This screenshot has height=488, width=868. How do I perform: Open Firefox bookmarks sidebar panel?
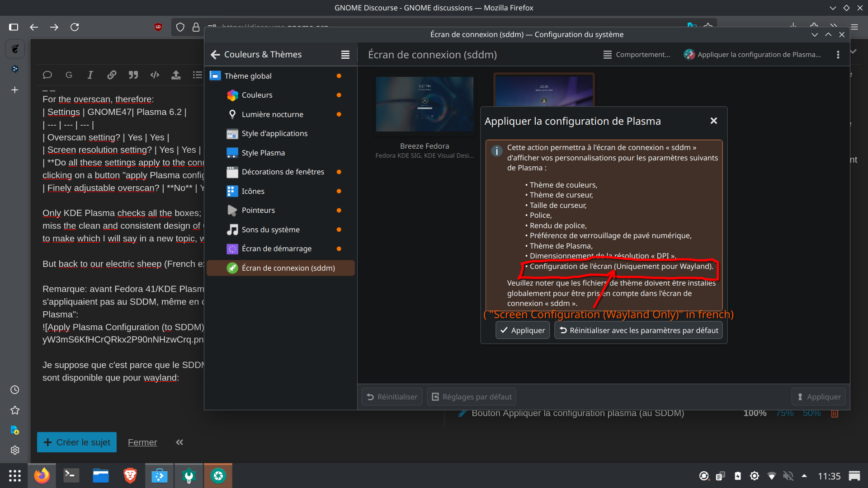pyautogui.click(x=15, y=410)
